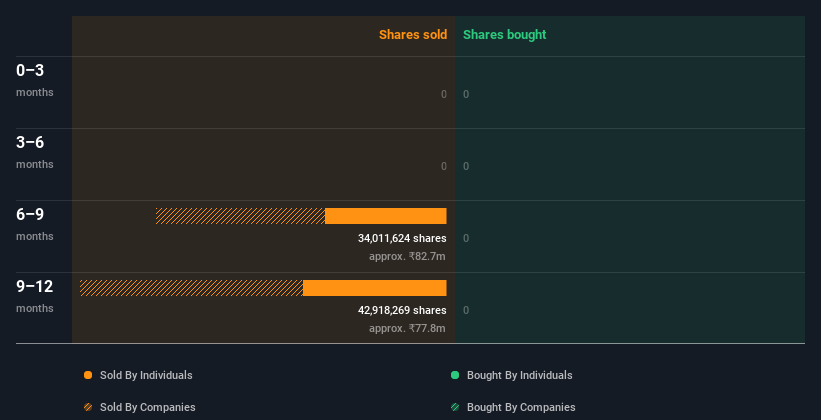Screen dimensions: 821x420
Task: Click the 6–9 months row label
Action: click(x=35, y=224)
